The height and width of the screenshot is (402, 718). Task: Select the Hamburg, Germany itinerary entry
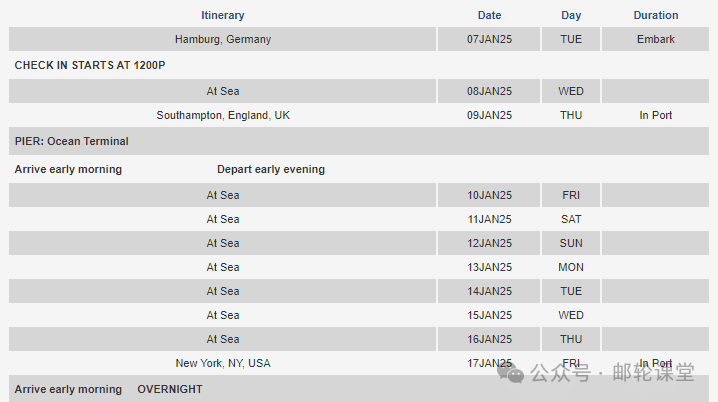222,39
